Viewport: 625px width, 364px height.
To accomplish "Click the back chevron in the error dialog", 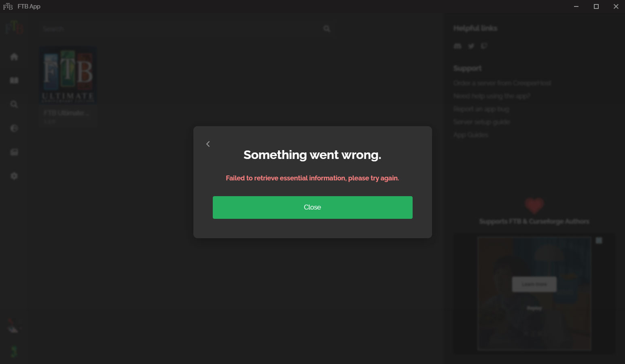I will click(208, 144).
